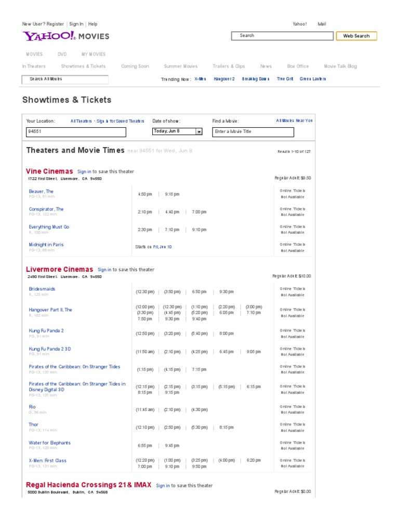The image size is (399, 532).
Task: Open the Help link
Action: click(92, 24)
